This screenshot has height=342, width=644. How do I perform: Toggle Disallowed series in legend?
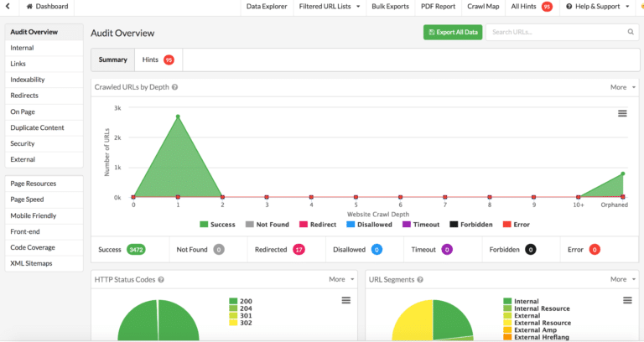pos(369,225)
